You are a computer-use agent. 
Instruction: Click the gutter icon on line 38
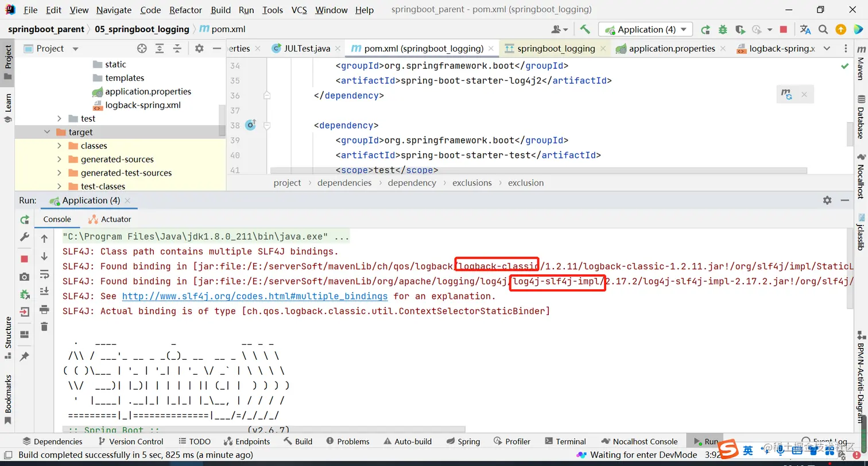tap(250, 125)
